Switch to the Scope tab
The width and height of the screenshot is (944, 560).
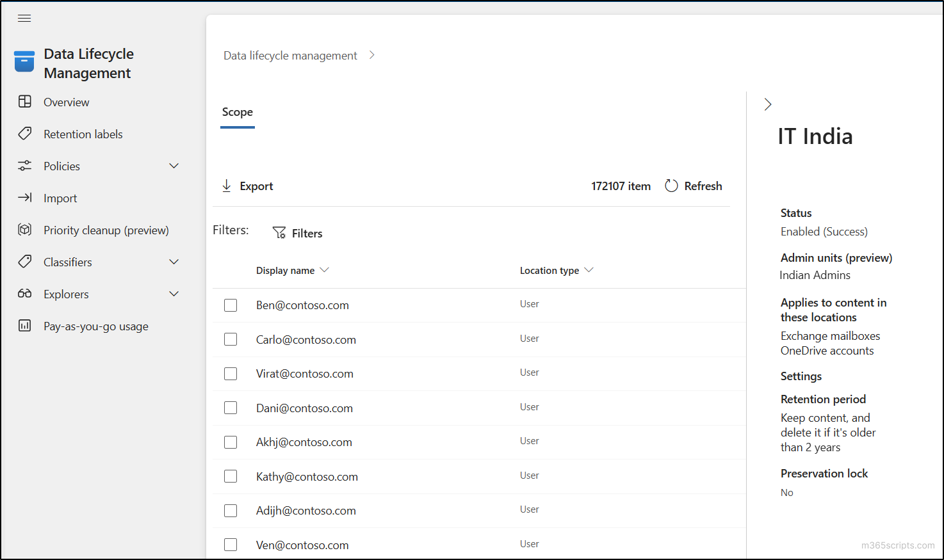pyautogui.click(x=238, y=112)
